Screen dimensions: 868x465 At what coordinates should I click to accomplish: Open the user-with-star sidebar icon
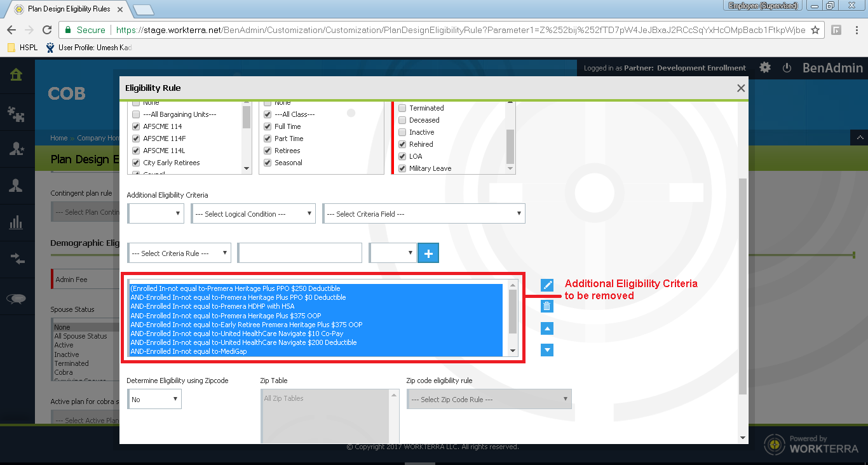point(17,149)
